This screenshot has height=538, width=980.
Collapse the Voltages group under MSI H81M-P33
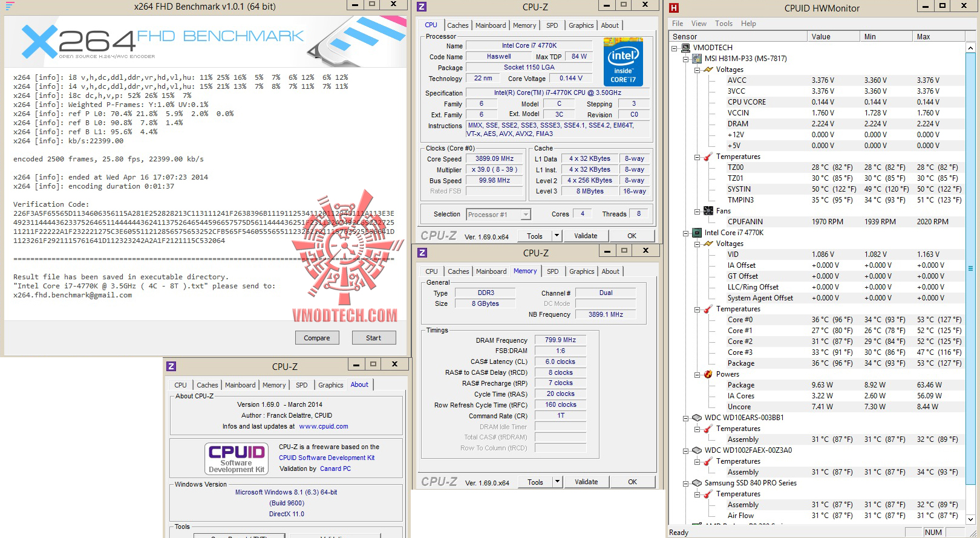(697, 70)
